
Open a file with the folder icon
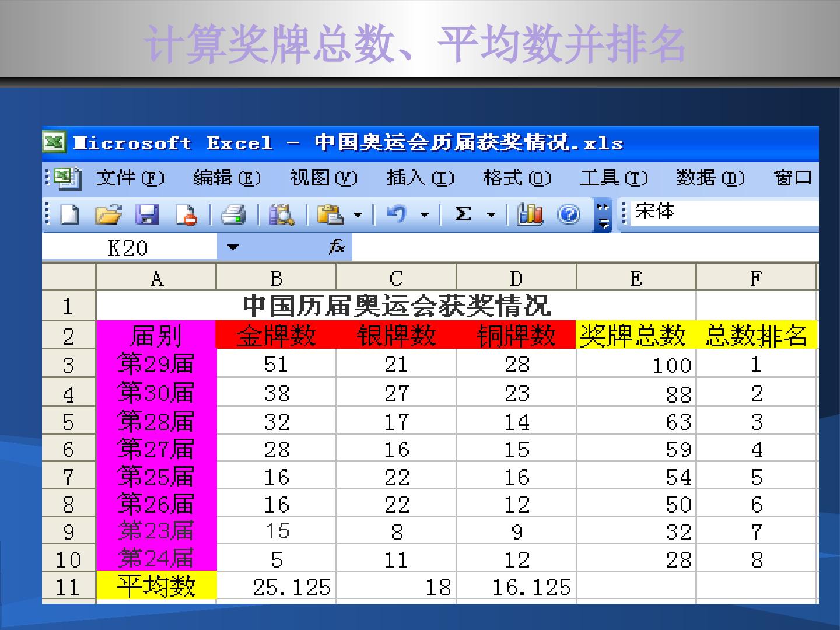pos(108,214)
